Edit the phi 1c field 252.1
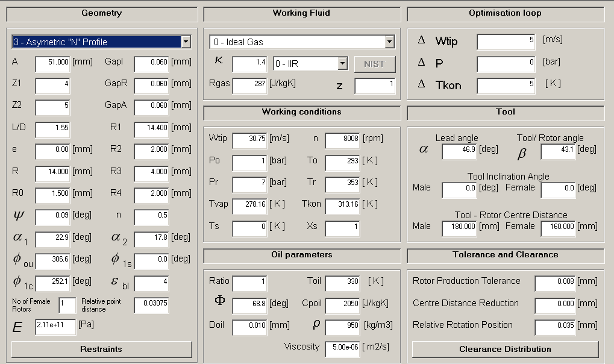Viewport: 614px width, 364px height. [x=52, y=283]
